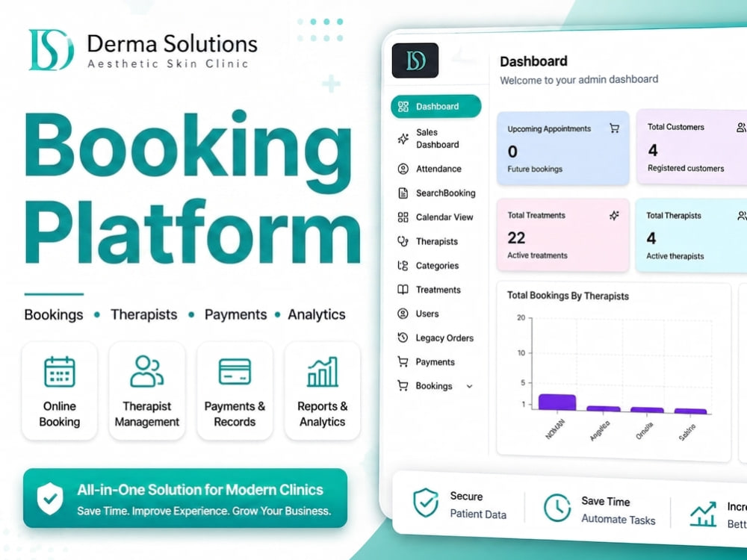Click the growth chart icon in bottom strip
Image resolution: width=747 pixels, height=560 pixels.
click(x=703, y=514)
